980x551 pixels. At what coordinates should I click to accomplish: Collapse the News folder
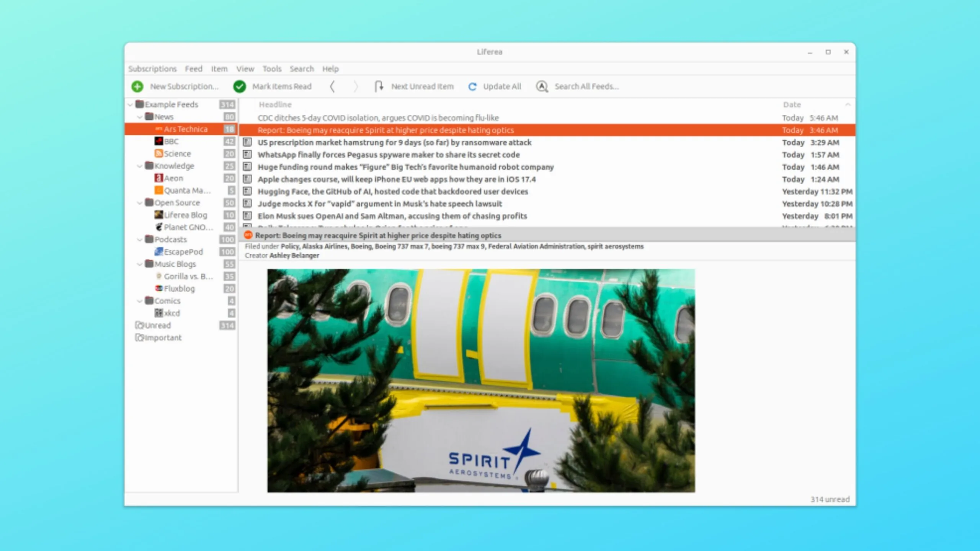(140, 117)
